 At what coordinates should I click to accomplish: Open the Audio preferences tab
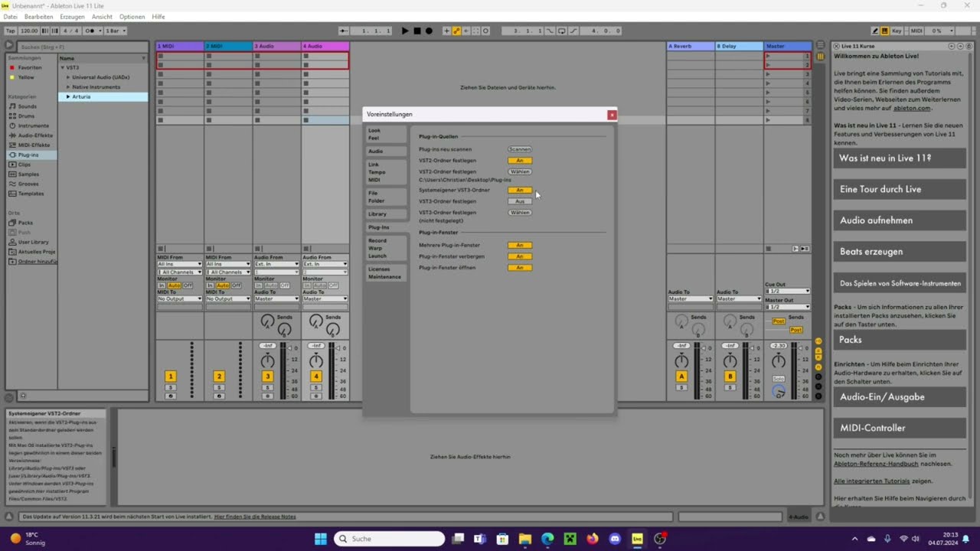click(385, 152)
